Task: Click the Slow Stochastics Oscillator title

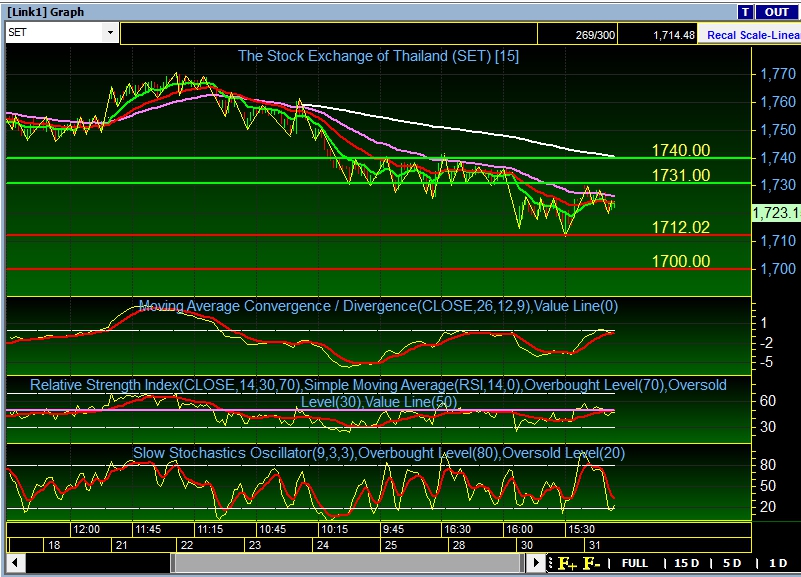Action: point(379,453)
